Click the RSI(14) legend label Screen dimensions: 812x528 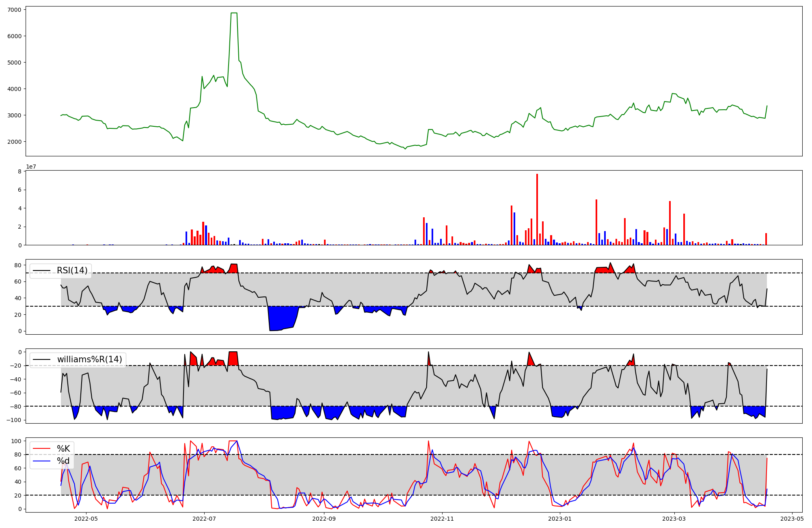pos(72,270)
